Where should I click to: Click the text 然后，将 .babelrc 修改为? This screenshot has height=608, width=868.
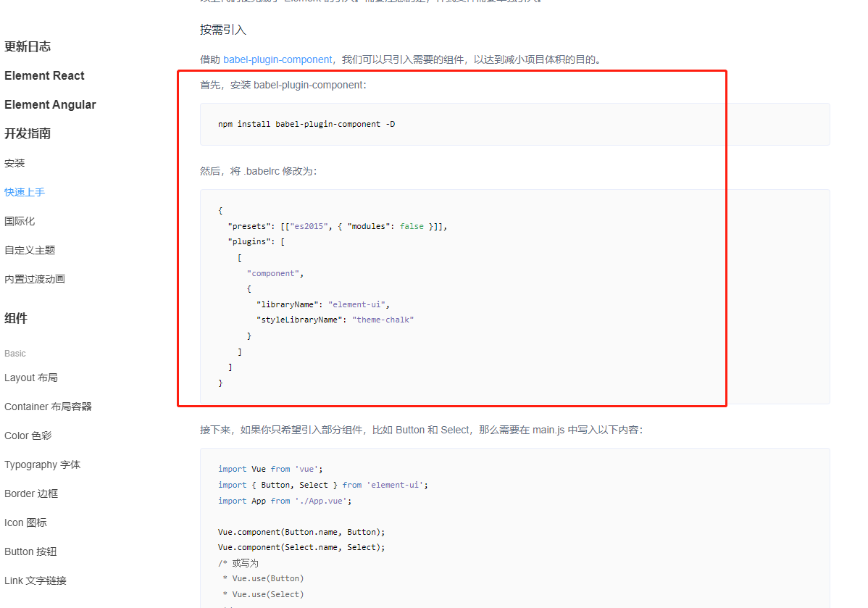click(259, 171)
